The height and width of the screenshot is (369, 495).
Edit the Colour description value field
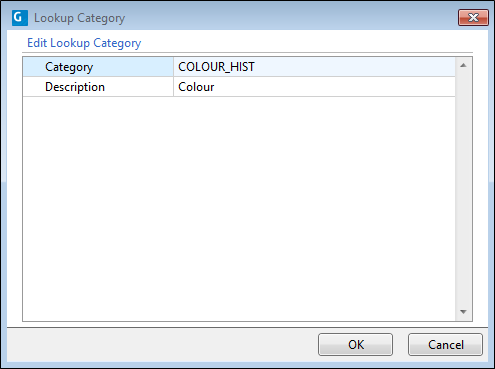[x=314, y=87]
